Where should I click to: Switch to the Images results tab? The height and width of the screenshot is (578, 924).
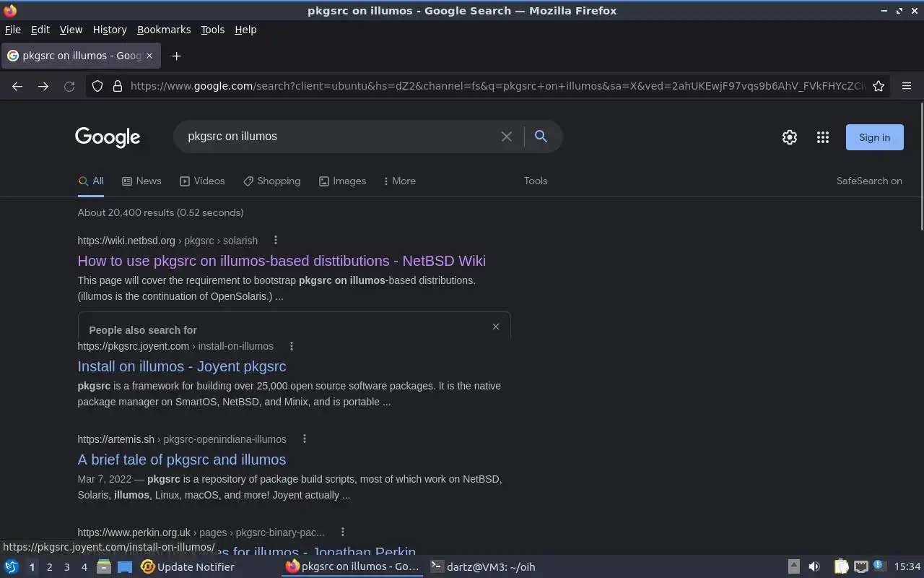point(342,181)
